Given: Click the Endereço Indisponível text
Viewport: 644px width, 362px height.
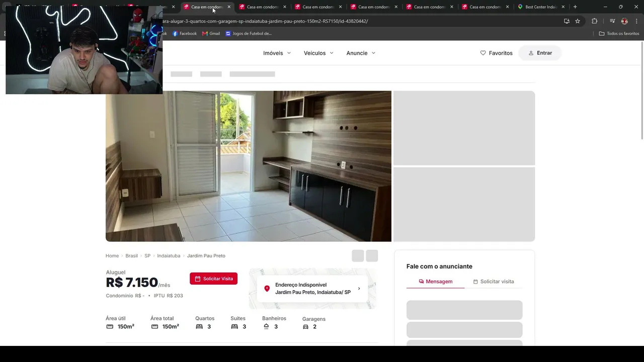Looking at the screenshot, I should [301, 285].
